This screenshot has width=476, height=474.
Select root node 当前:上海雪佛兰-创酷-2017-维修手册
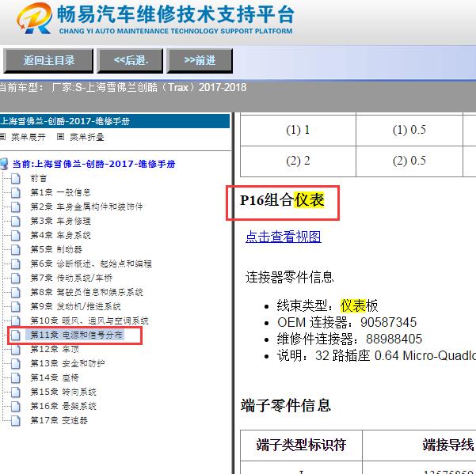coord(93,164)
